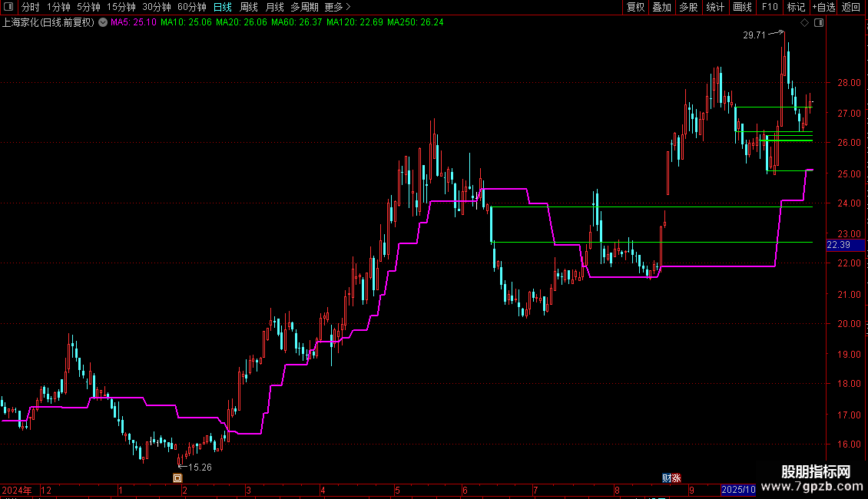This screenshot has height=499, width=868.
Task: Open the 多周期 multi-period view
Action: 304,7
